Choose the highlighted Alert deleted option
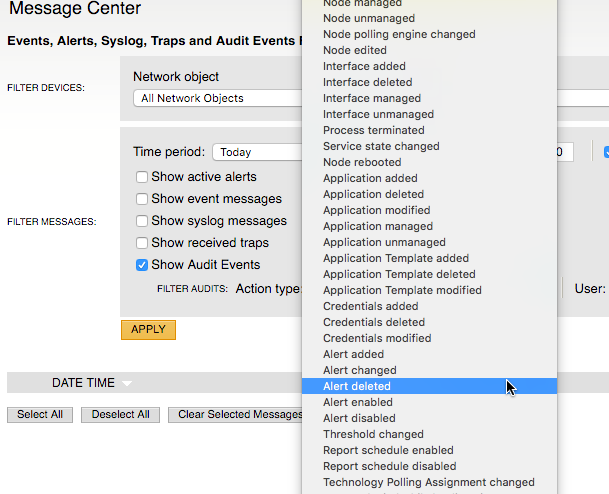The image size is (609, 494). (x=429, y=386)
